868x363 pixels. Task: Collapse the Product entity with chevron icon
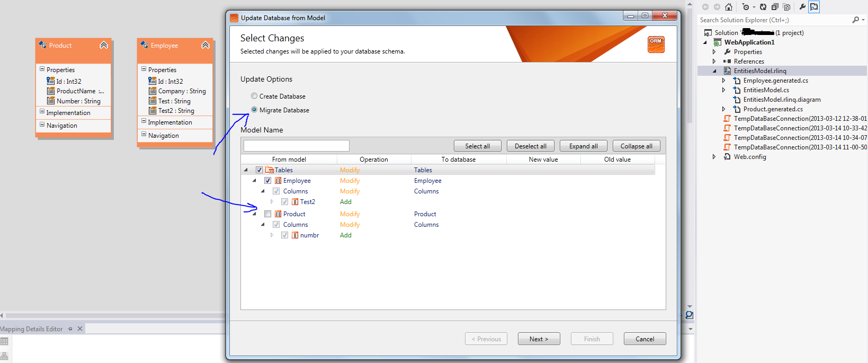pos(104,45)
